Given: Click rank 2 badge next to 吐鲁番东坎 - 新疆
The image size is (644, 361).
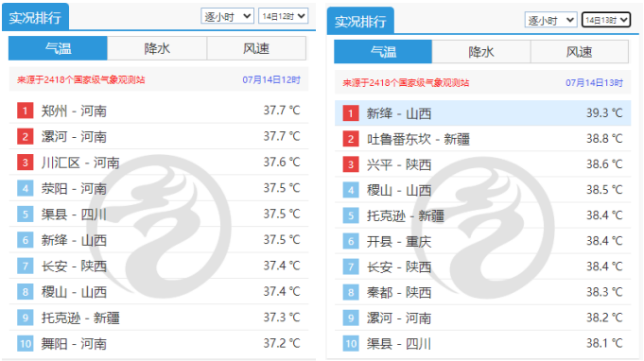Looking at the screenshot, I should point(351,139).
